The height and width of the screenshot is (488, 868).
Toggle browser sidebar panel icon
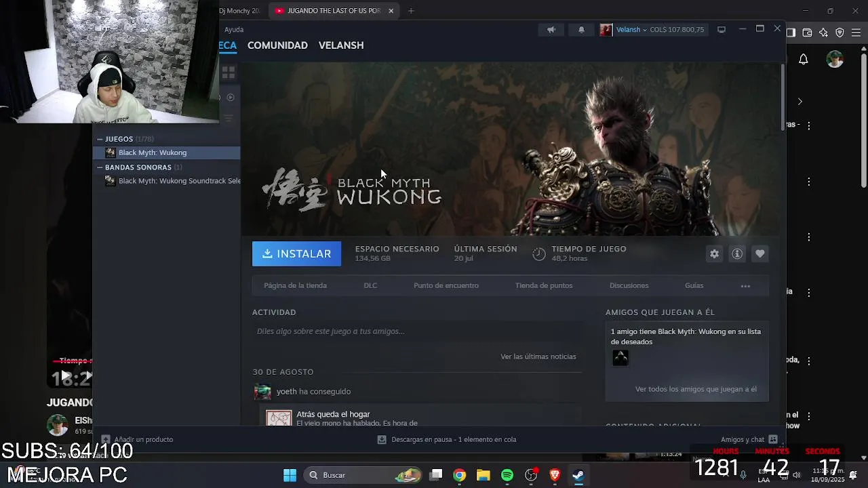(x=791, y=33)
